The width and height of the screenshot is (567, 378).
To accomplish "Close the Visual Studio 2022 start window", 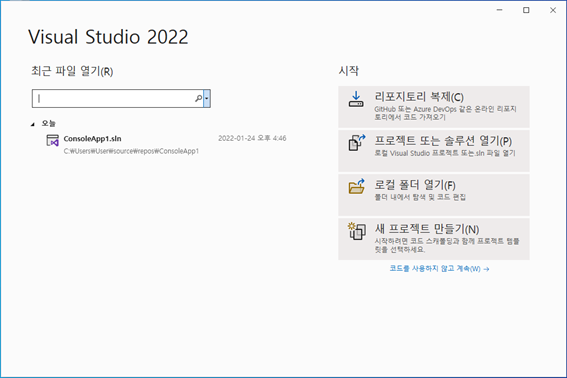I will (x=553, y=10).
